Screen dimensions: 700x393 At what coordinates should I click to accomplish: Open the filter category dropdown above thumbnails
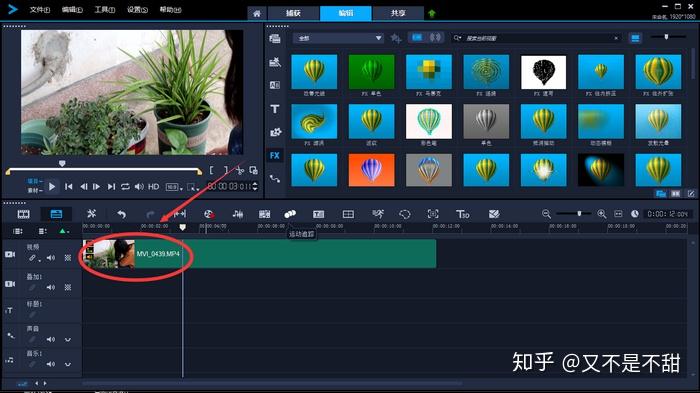(338, 38)
